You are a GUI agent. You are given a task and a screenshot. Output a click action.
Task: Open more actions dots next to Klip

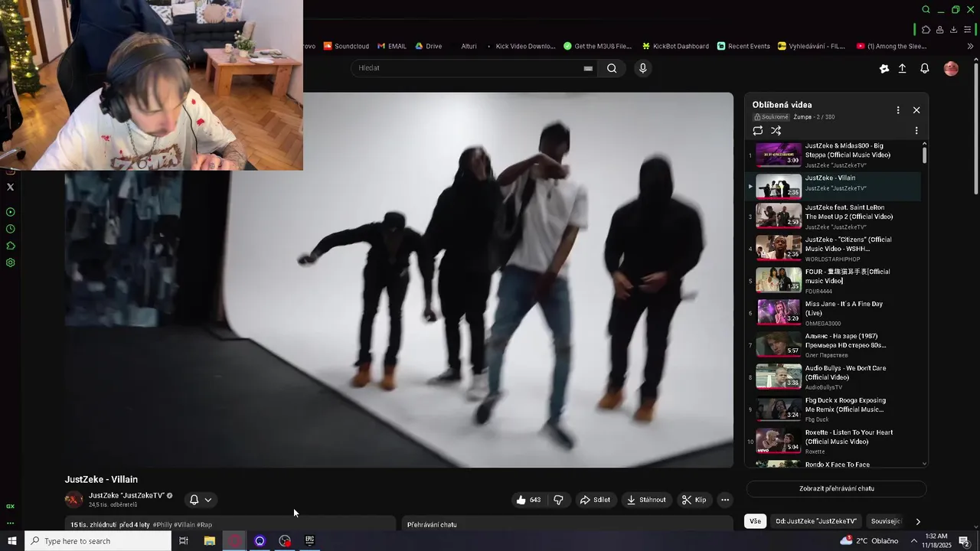725,500
